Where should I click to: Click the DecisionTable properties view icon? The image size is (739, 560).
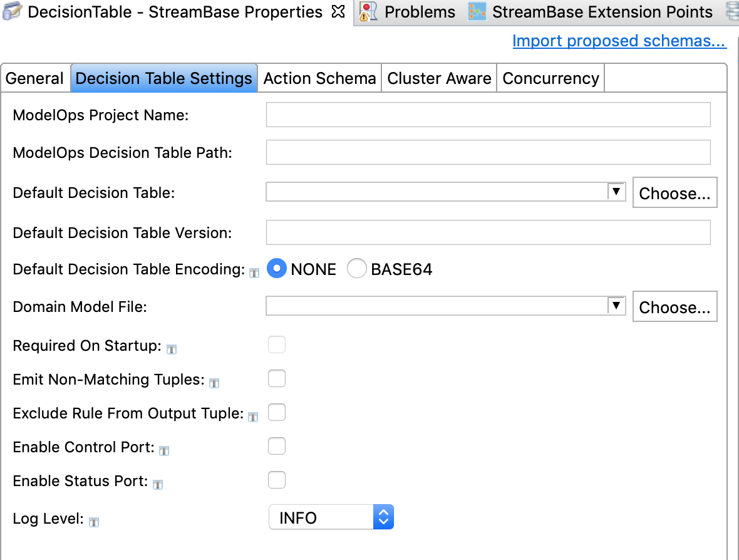click(13, 11)
